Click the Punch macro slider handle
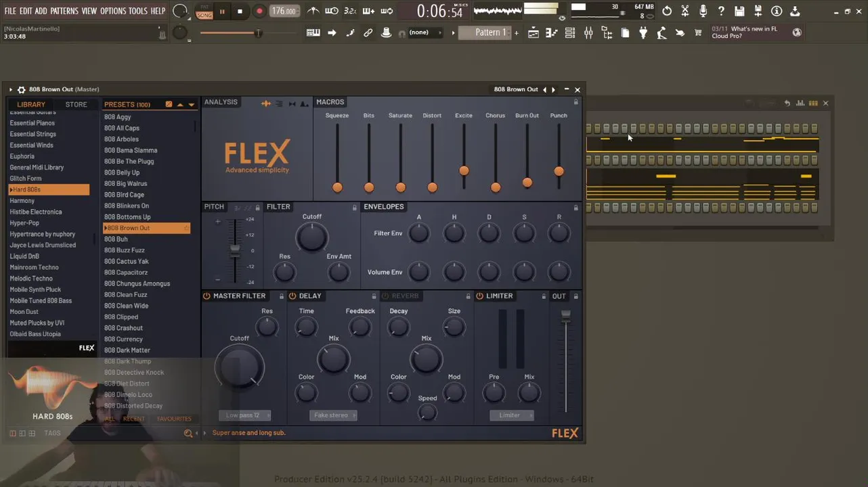 click(x=559, y=172)
